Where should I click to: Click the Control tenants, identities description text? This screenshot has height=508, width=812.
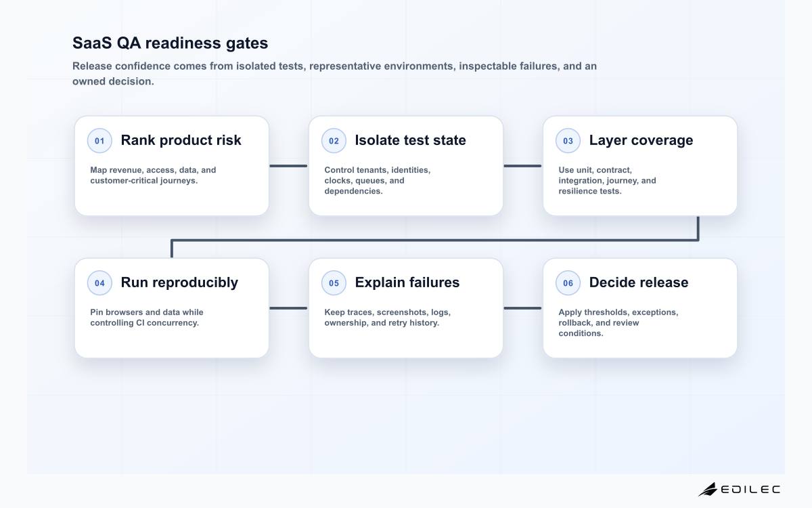click(x=377, y=181)
